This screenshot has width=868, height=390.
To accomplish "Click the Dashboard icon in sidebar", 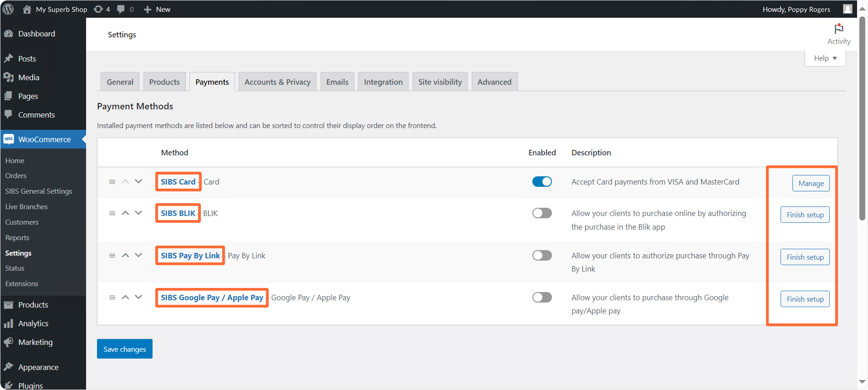I will tap(9, 34).
